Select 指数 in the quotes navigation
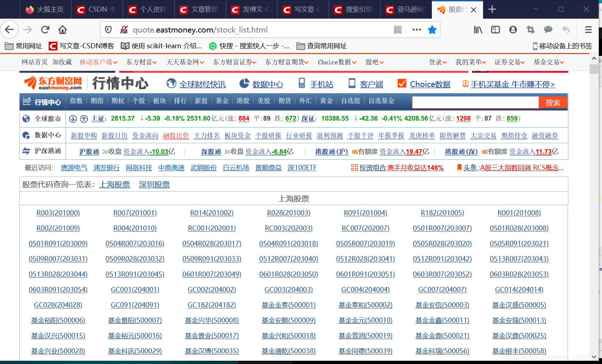 tap(76, 101)
